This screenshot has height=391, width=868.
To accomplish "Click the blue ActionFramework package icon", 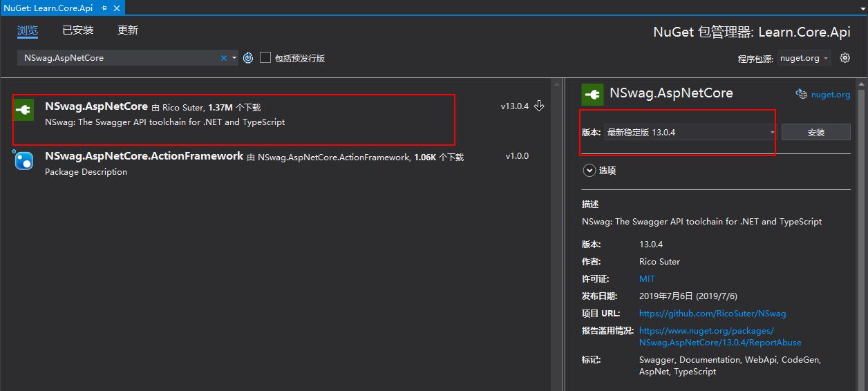I will tap(23, 160).
